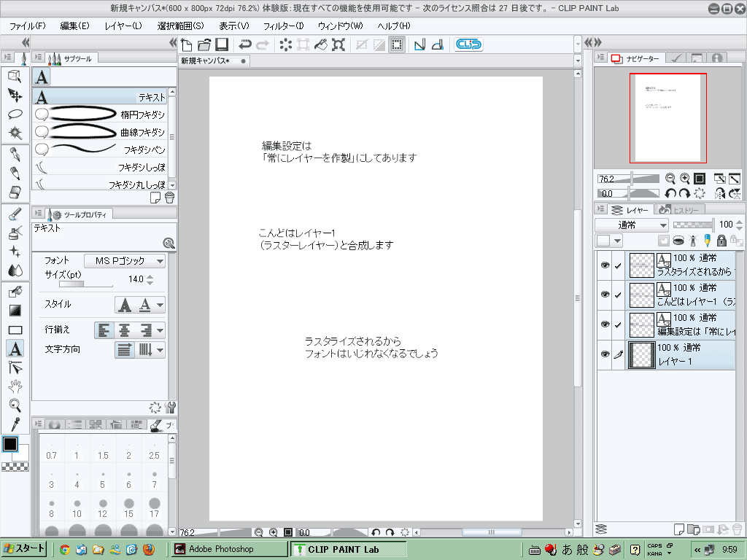Zoom in using Navigator magnifier plus icon
The image size is (747, 560).
click(685, 179)
